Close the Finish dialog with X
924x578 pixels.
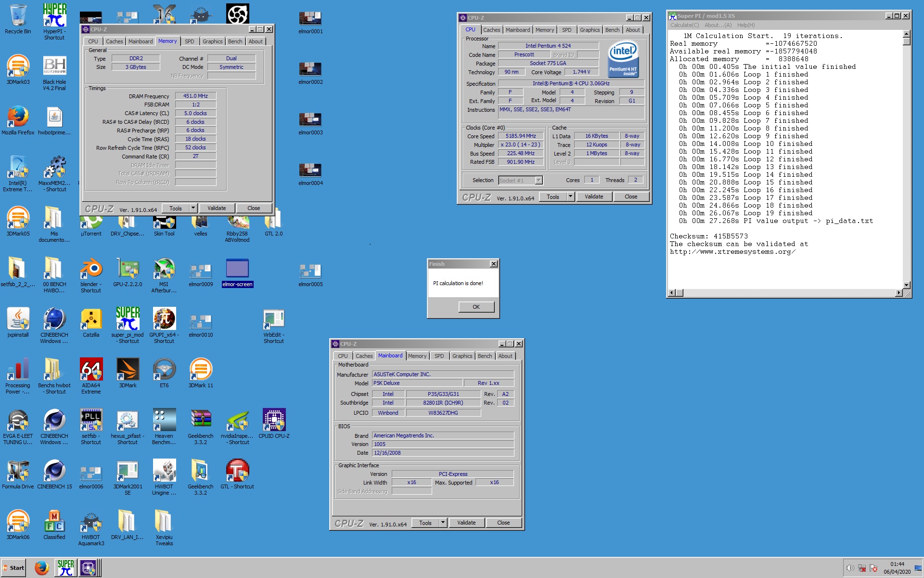(494, 264)
